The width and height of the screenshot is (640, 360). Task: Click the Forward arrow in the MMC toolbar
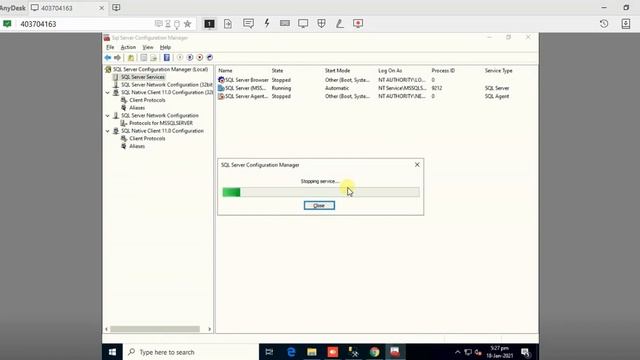118,58
